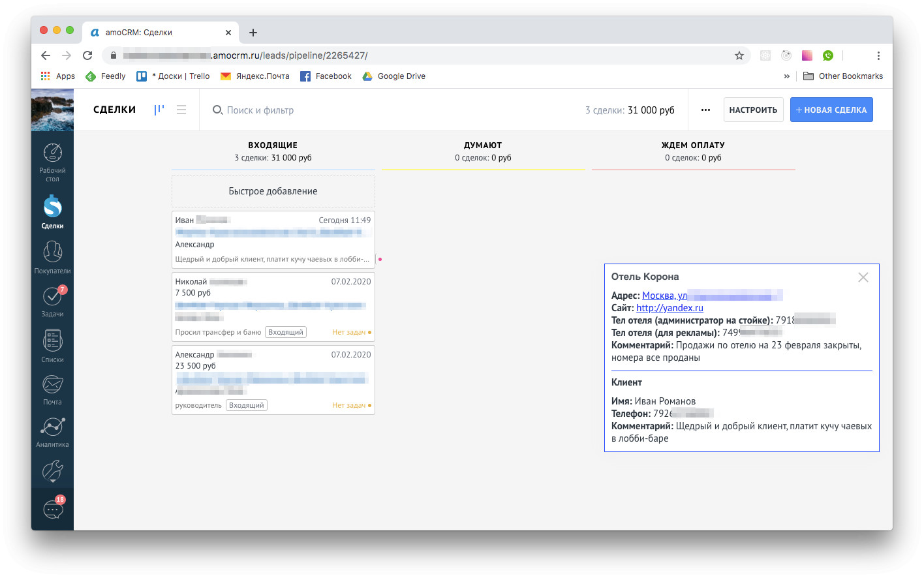924x578 pixels.
Task: Open the http://yandex.ru link
Action: (670, 308)
